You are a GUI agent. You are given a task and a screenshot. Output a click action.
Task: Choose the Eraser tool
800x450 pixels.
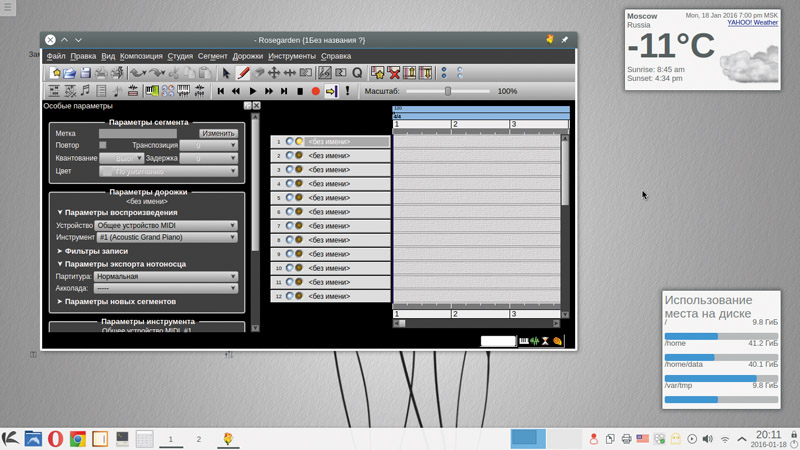click(259, 73)
